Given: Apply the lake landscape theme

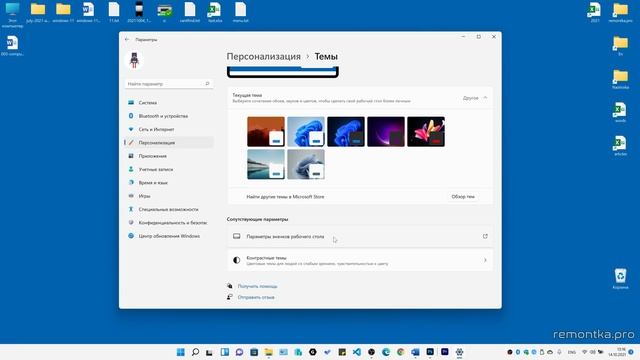Looking at the screenshot, I should coord(266,164).
